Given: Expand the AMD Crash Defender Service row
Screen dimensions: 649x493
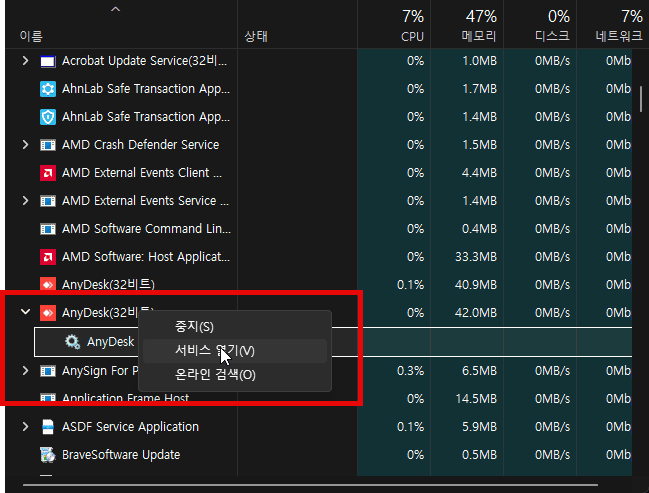Looking at the screenshot, I should point(25,145).
